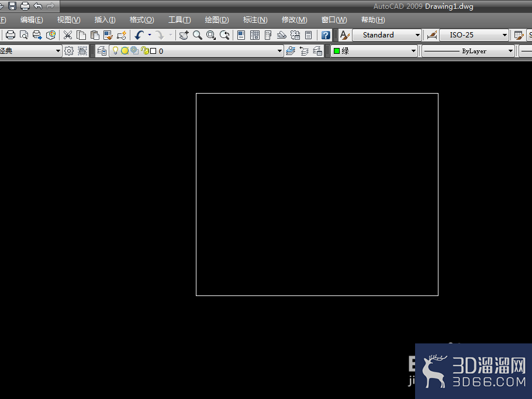The height and width of the screenshot is (399, 532).
Task: Click the blue Undo arrow in standard toolbar
Action: (139, 35)
